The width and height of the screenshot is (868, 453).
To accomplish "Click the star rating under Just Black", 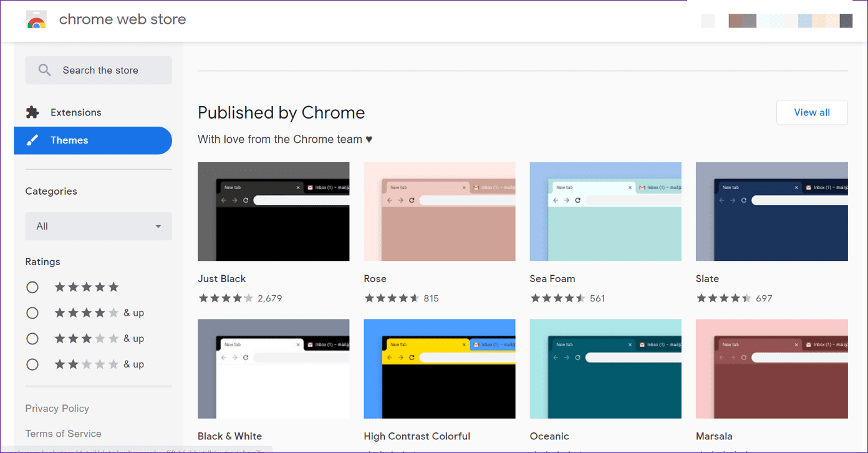I will pos(226,298).
